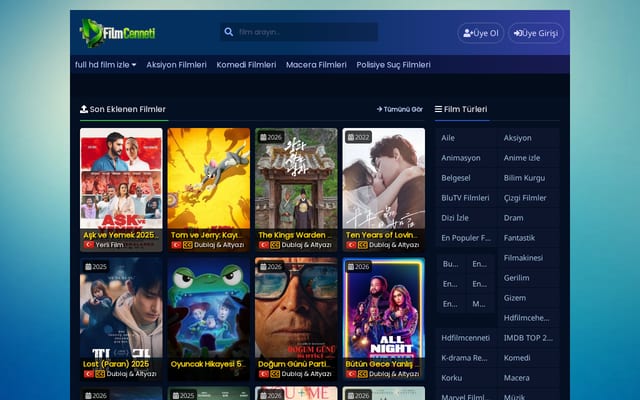Select the Aile genre

(466, 138)
